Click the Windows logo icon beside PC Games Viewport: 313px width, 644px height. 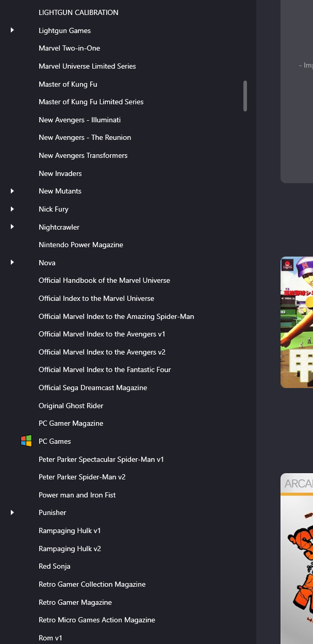pos(26,441)
